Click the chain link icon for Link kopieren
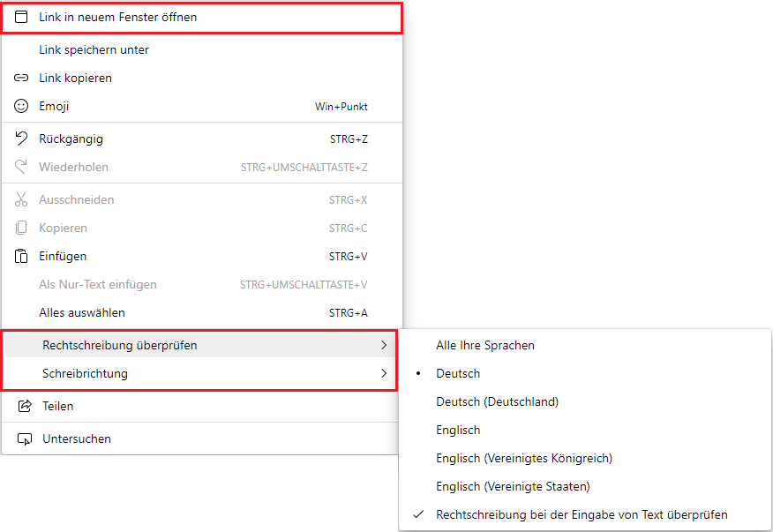Image resolution: width=773 pixels, height=532 pixels. [22, 78]
